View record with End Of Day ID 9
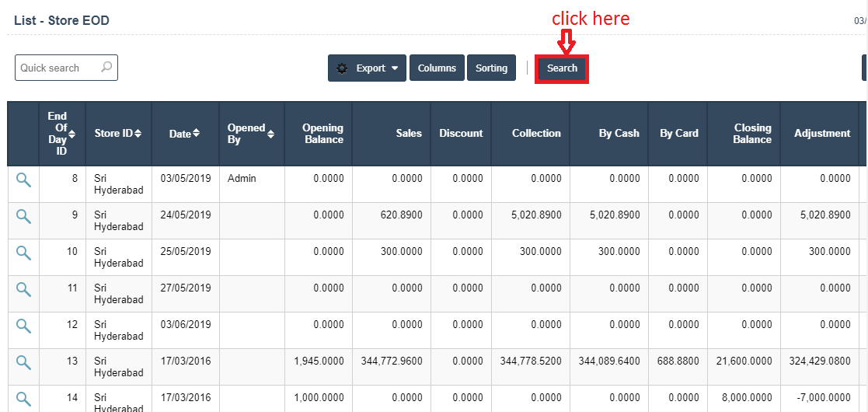This screenshot has height=412, width=868. point(23,216)
